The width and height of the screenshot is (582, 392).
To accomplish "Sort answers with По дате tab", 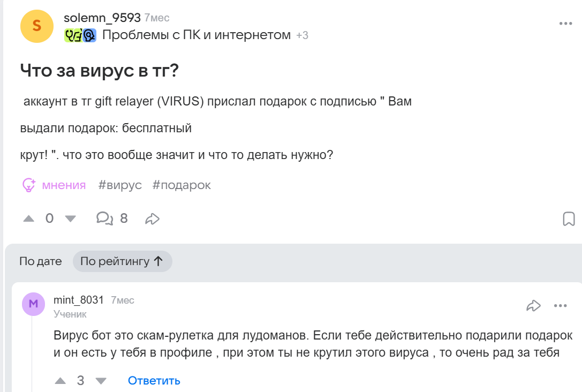I will tap(41, 261).
